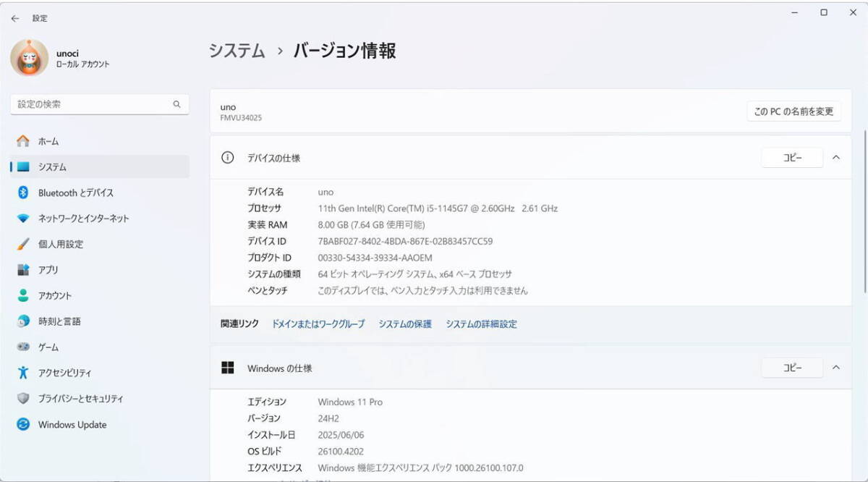868x482 pixels.
Task: Click the Accessibility figure icon in sidebar
Action: [x=23, y=373]
